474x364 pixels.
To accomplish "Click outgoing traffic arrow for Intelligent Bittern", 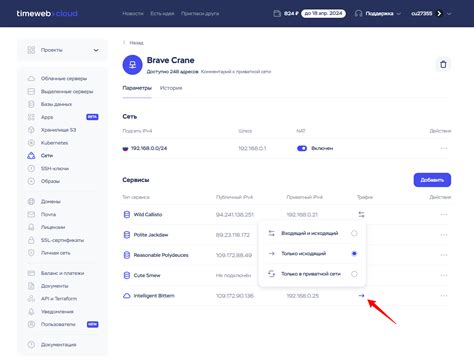I will coord(361,295).
